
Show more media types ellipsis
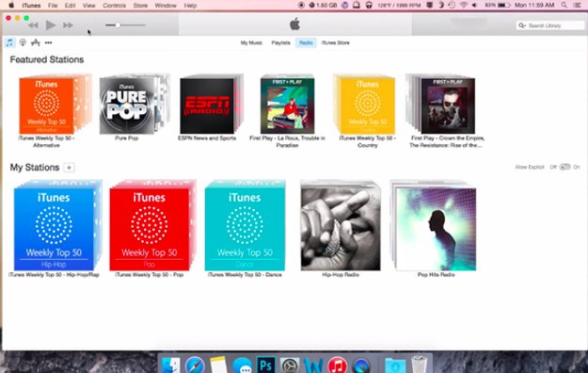48,42
